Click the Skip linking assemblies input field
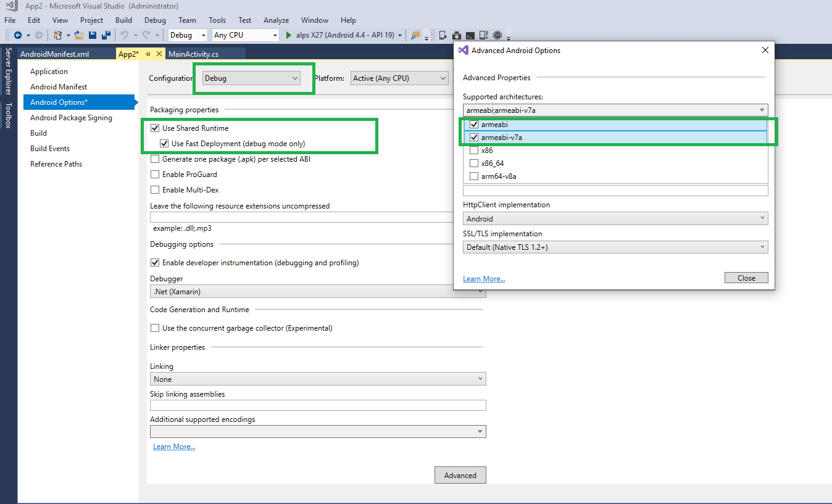Image resolution: width=832 pixels, height=504 pixels. [318, 405]
